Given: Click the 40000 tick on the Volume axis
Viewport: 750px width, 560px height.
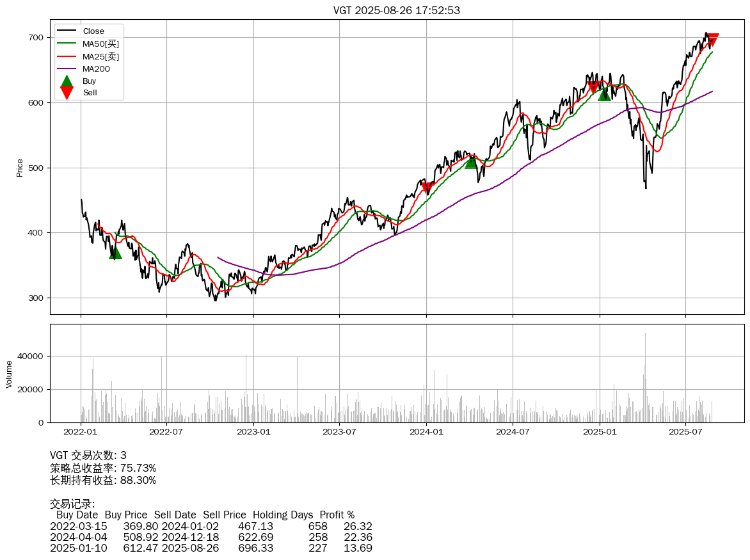Looking at the screenshot, I should point(31,356).
